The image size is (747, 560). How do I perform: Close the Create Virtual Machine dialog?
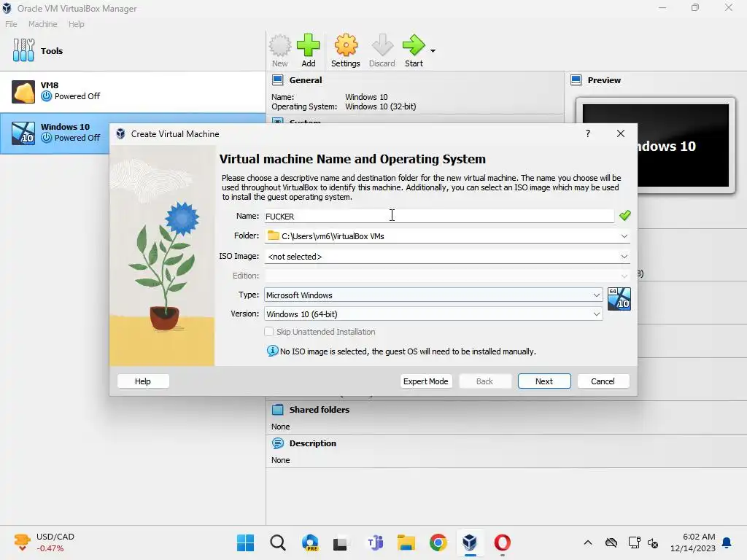620,134
